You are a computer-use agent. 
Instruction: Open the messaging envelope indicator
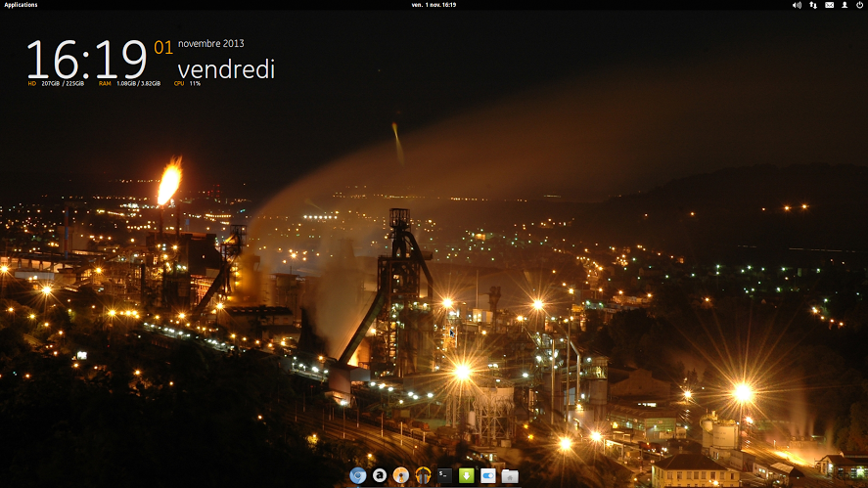[x=829, y=5]
